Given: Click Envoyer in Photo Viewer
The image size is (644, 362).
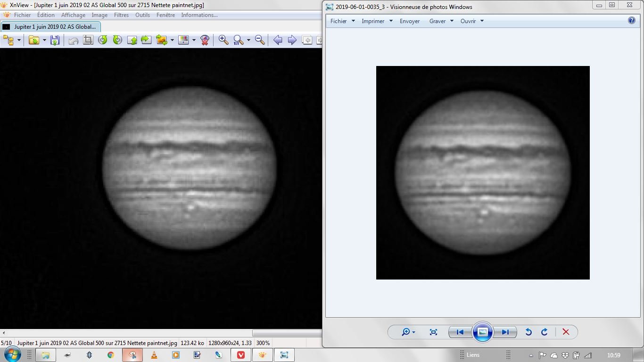Looking at the screenshot, I should coord(410,21).
